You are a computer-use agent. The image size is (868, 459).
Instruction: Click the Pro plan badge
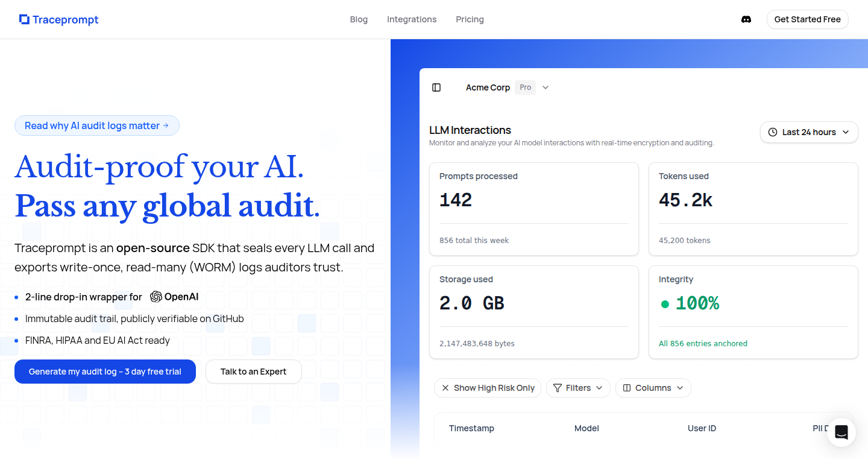pos(526,87)
